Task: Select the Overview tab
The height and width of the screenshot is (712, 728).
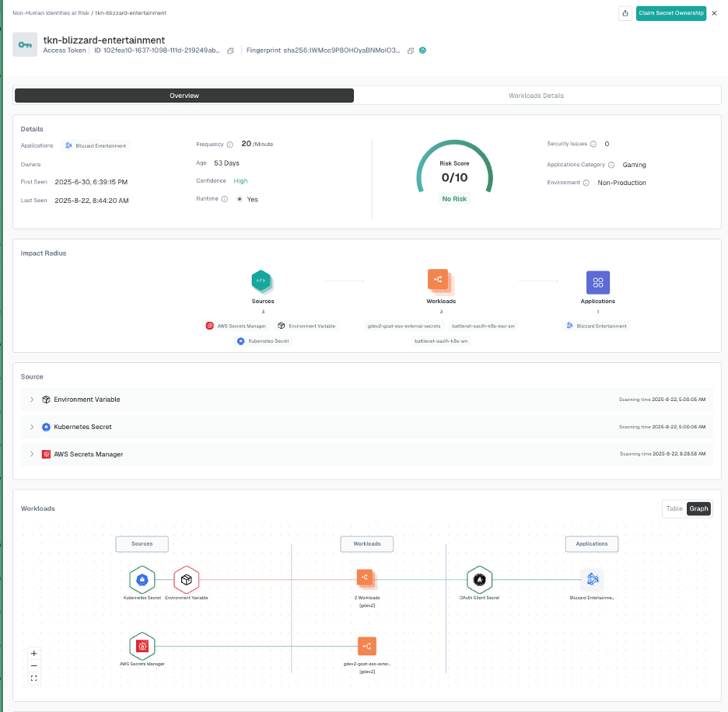Action: coord(184,95)
